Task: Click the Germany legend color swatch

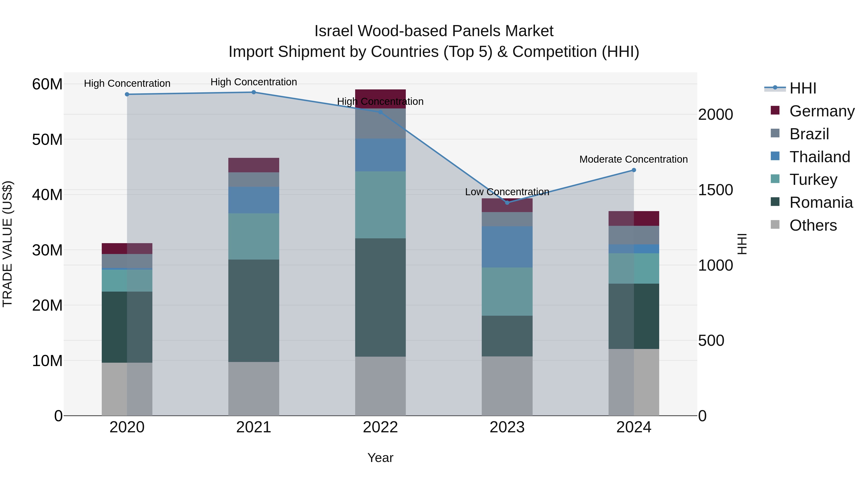Action: click(x=775, y=110)
